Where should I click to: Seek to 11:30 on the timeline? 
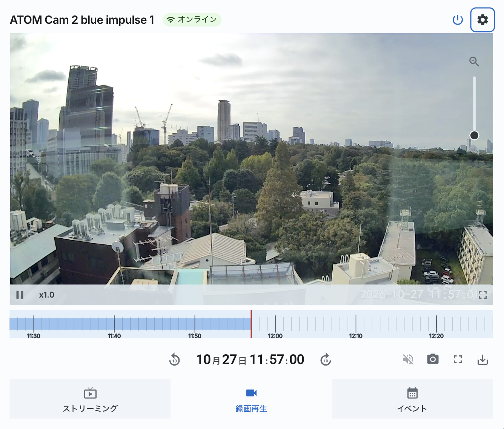34,336
